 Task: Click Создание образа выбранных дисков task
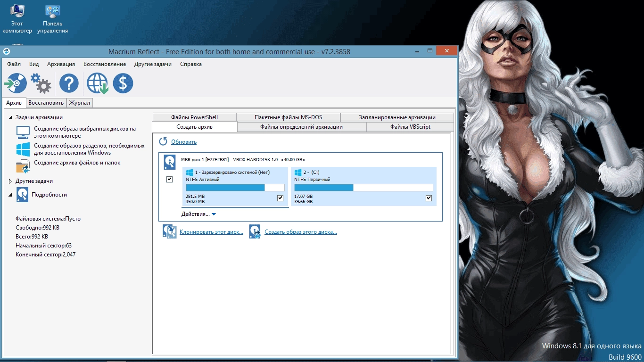(85, 132)
